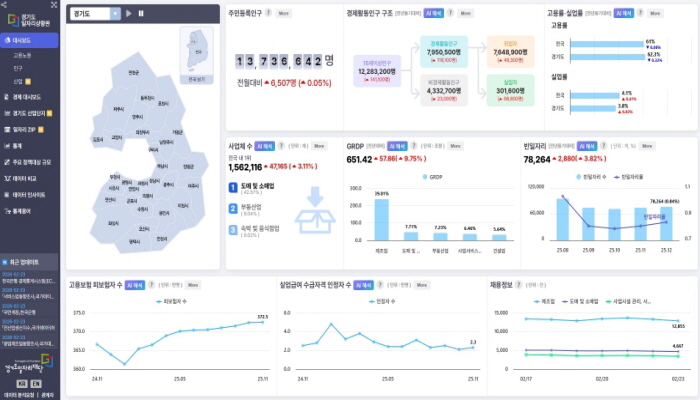Click More button next to 주민등록인구
This screenshot has height=400, width=700.
284,14
